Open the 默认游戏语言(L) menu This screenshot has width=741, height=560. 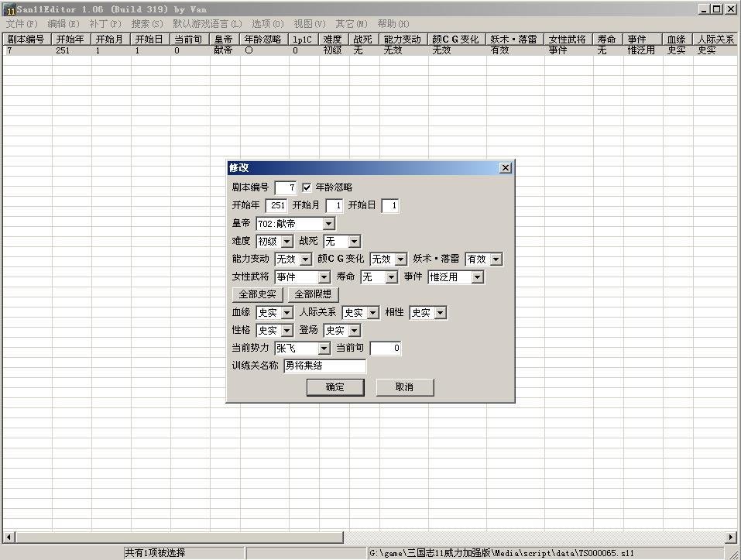pyautogui.click(x=208, y=24)
